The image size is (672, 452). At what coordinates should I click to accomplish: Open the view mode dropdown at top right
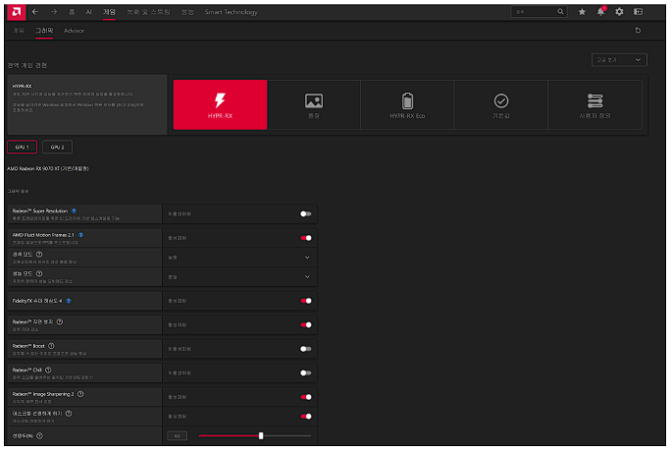click(619, 60)
